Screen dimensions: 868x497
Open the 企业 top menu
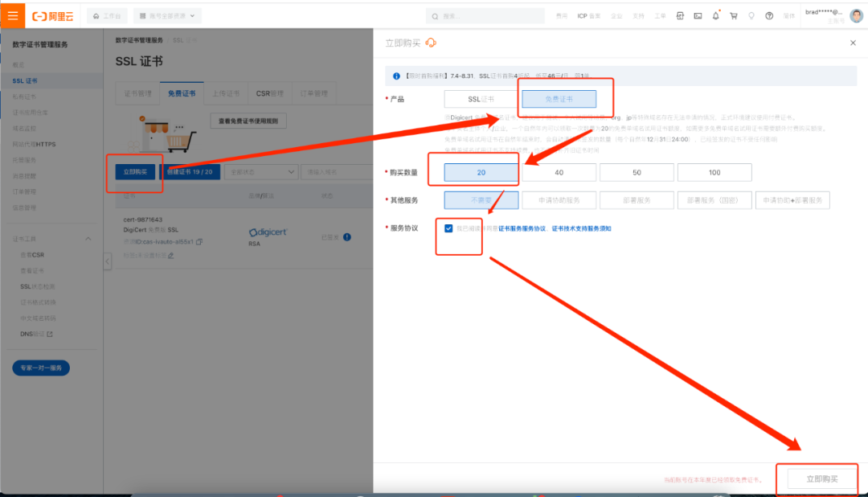tap(616, 16)
